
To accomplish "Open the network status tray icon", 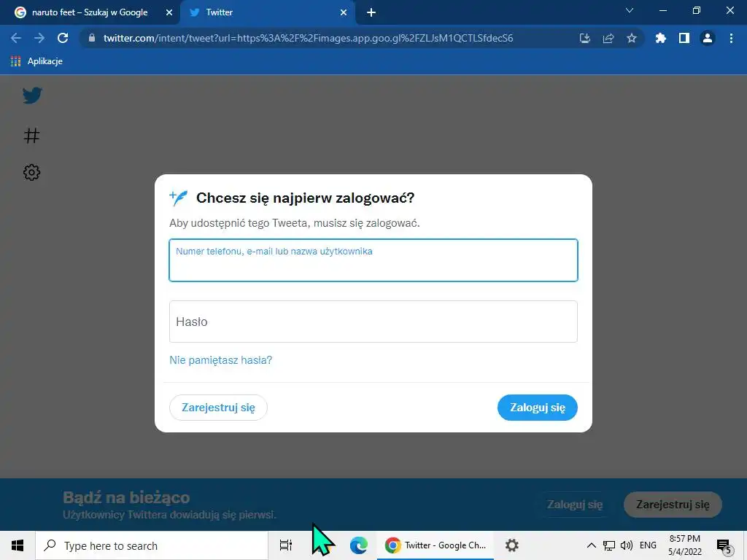I will (609, 545).
